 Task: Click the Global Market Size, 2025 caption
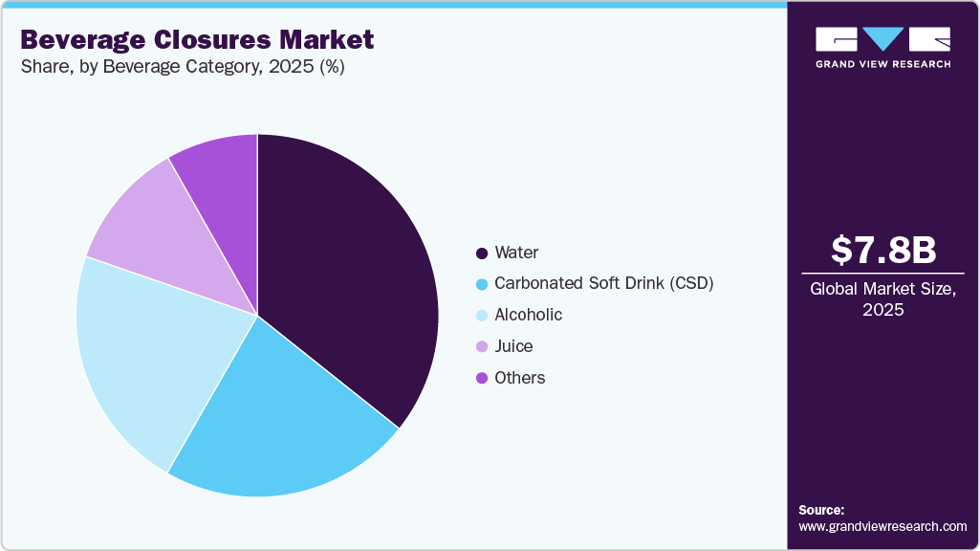click(883, 299)
